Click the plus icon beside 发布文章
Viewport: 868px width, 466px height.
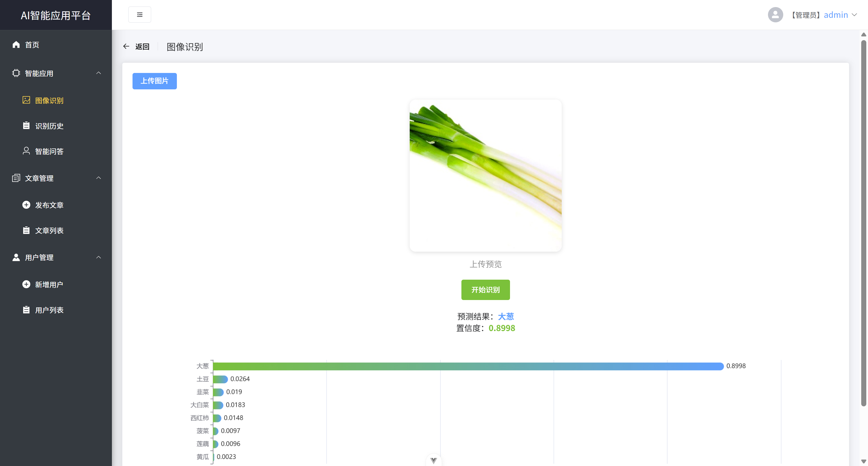[26, 205]
